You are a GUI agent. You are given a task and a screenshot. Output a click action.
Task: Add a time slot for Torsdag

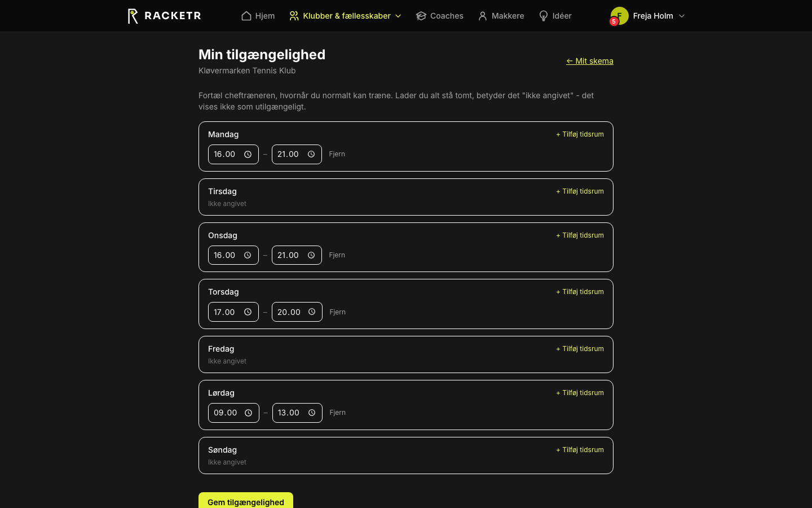pyautogui.click(x=580, y=292)
